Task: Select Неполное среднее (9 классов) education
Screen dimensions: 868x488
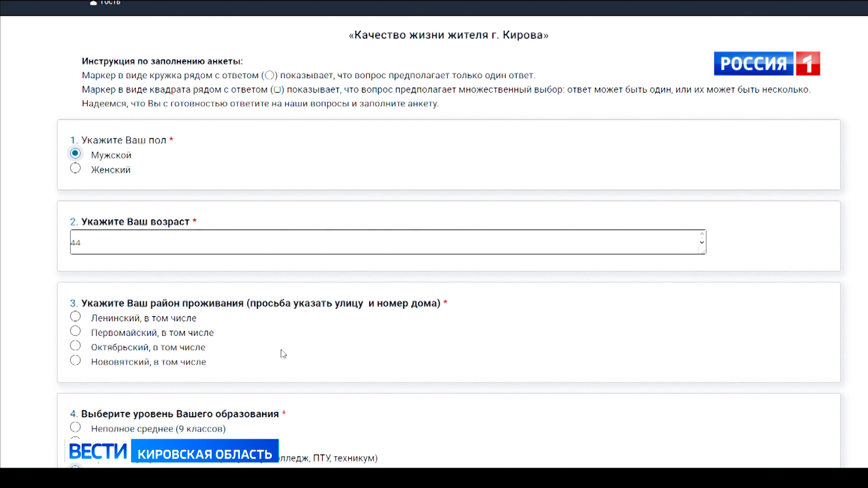Action: click(75, 427)
